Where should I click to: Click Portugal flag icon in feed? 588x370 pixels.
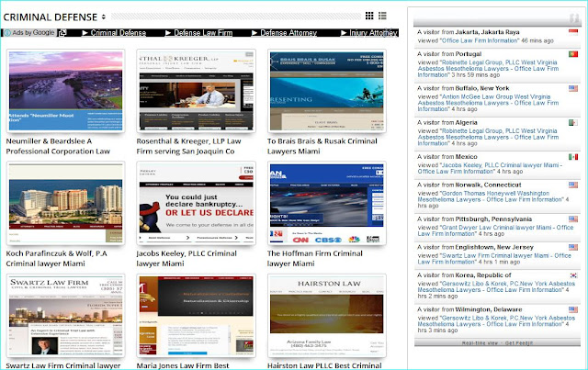pyautogui.click(x=573, y=54)
